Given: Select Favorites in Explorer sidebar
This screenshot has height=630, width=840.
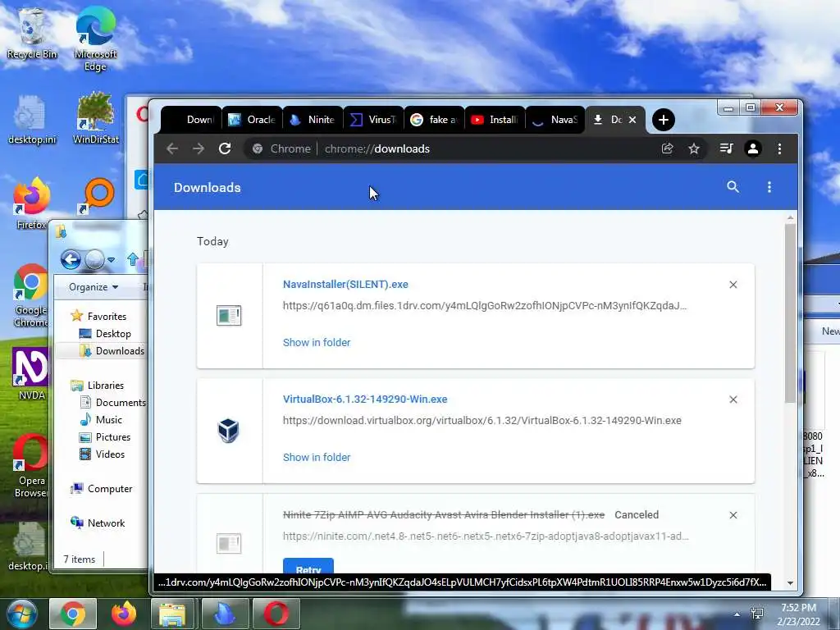Looking at the screenshot, I should [x=99, y=316].
